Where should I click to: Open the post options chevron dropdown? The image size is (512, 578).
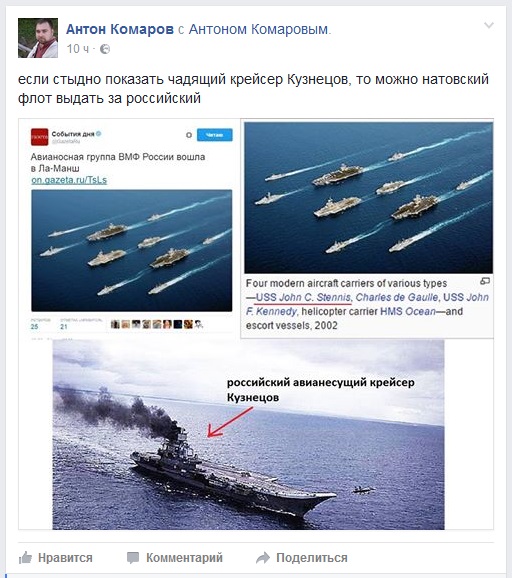pos(489,25)
